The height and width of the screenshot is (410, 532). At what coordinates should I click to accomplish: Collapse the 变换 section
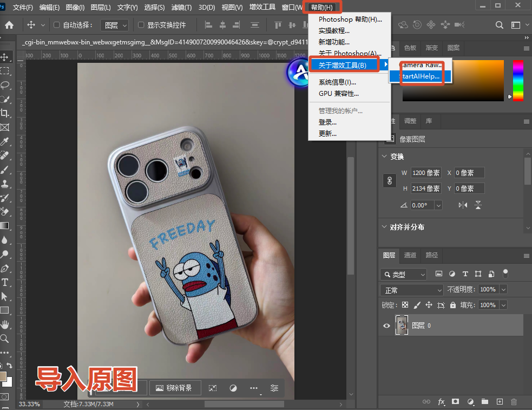(x=384, y=156)
